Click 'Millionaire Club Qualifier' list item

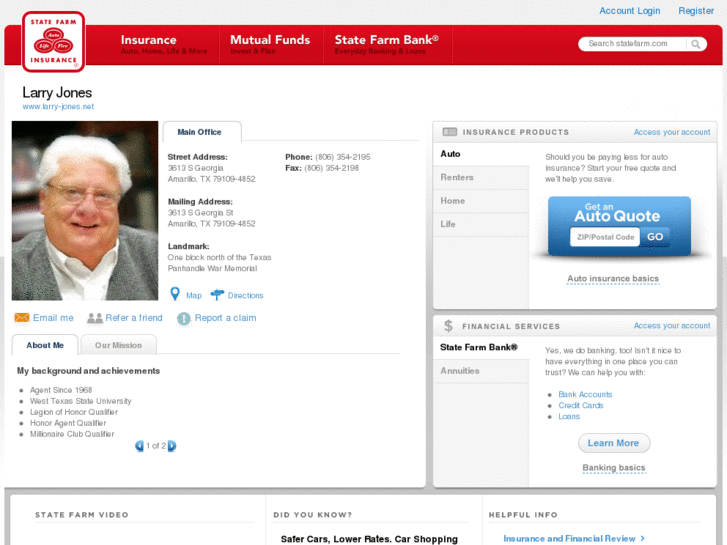[x=72, y=434]
